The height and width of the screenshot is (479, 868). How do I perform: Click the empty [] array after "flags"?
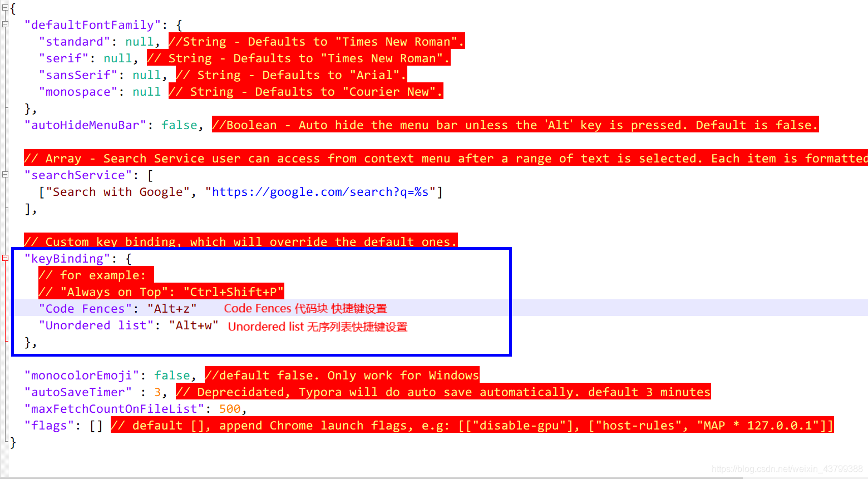pyautogui.click(x=96, y=426)
